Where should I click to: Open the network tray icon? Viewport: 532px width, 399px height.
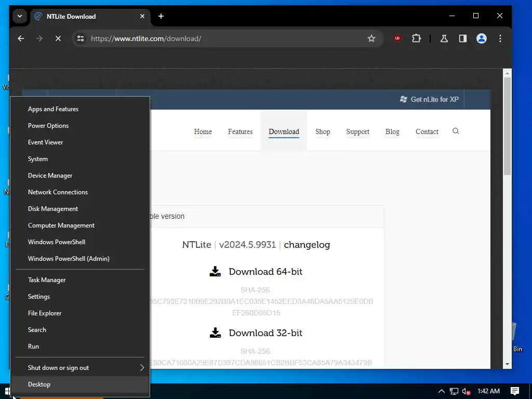[454, 391]
